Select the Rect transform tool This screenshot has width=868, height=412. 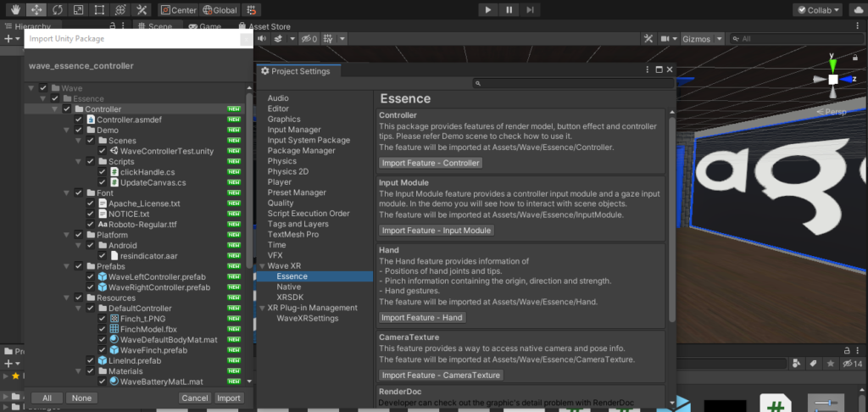[99, 10]
